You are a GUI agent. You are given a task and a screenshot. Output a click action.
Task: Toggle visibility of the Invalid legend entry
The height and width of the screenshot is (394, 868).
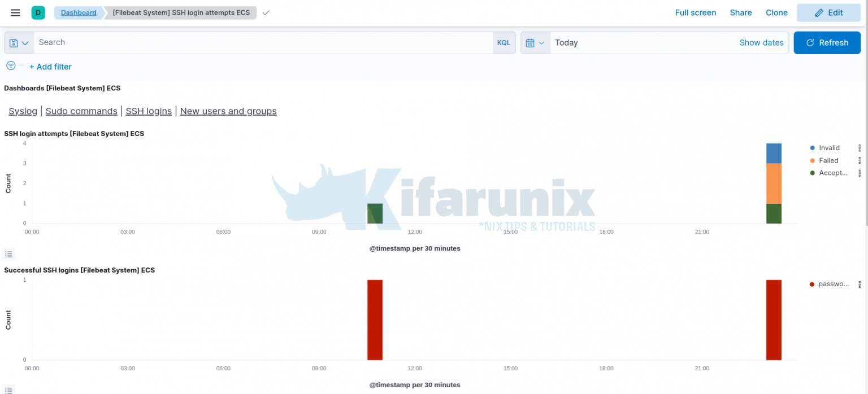(828, 147)
